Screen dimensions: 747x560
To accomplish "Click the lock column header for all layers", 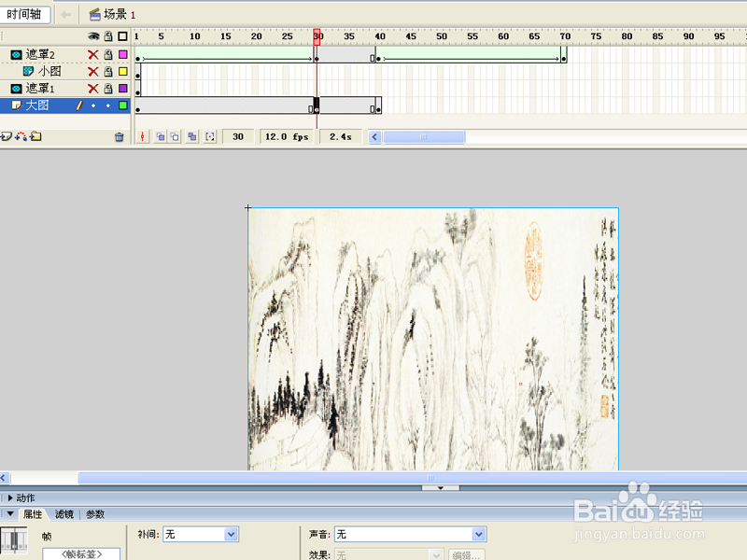I will pos(108,36).
